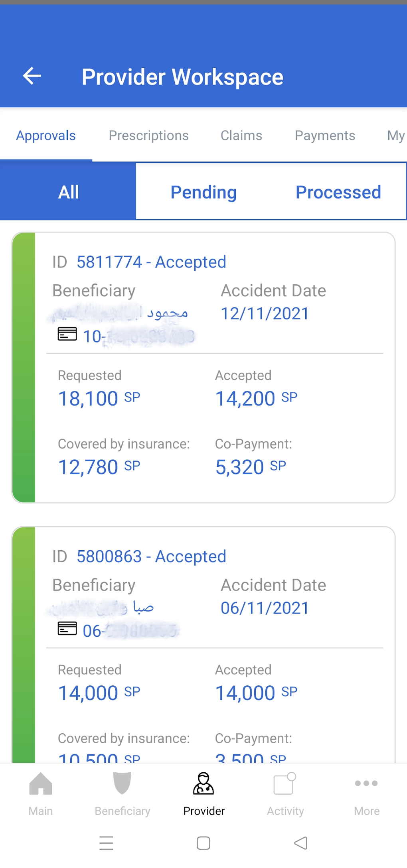Show All approvals filter

coord(68,192)
